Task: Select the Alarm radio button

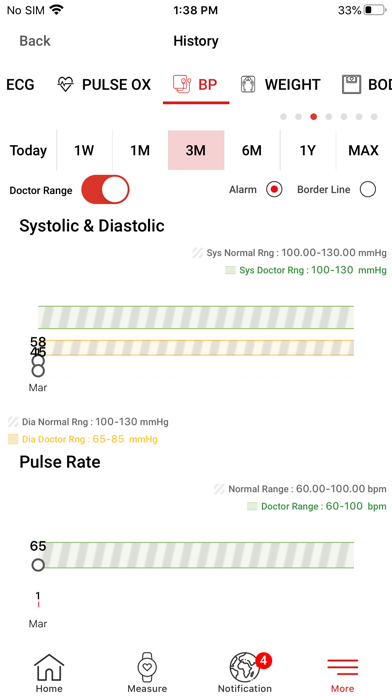Action: (274, 190)
